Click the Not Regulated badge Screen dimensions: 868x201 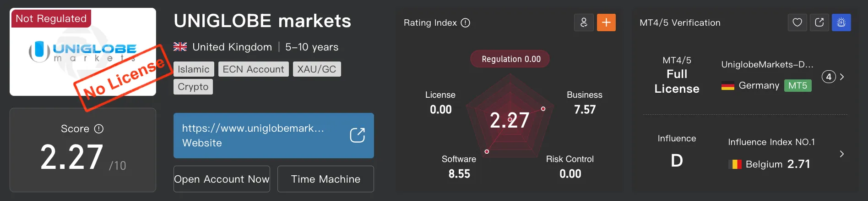(51, 18)
